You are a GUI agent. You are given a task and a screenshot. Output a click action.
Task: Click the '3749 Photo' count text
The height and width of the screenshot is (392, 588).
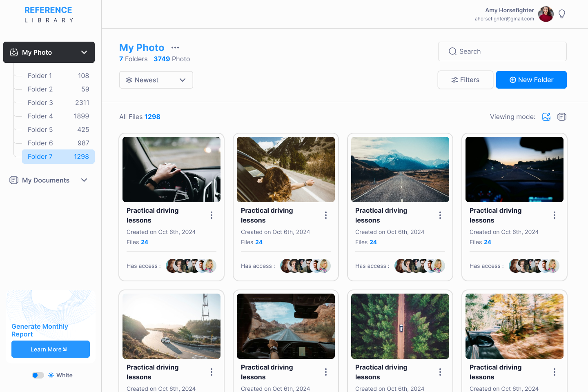point(171,59)
